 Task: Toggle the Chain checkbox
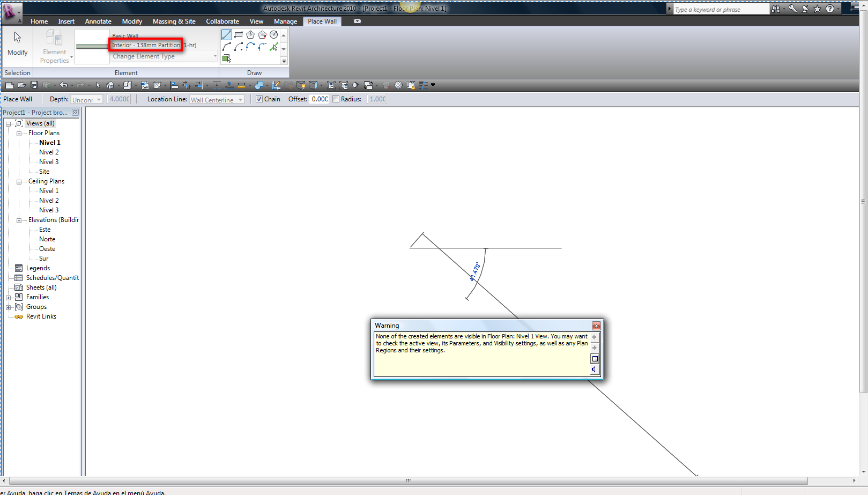[x=259, y=99]
